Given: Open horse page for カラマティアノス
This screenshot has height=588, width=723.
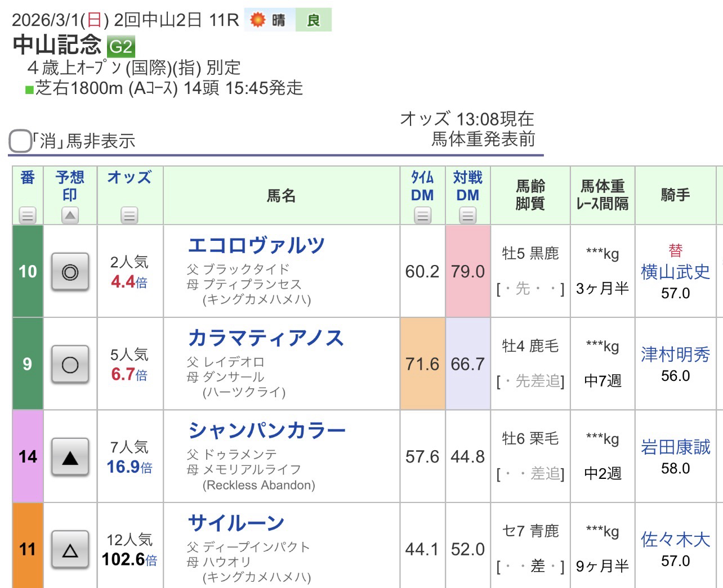Looking at the screenshot, I should click(265, 338).
